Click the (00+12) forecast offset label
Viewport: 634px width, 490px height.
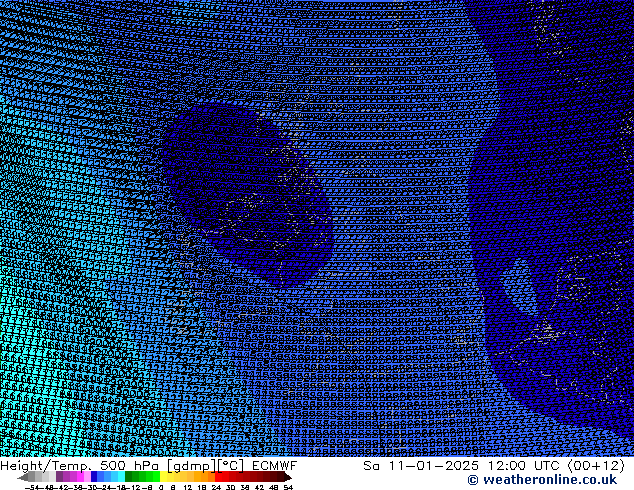[x=596, y=466]
